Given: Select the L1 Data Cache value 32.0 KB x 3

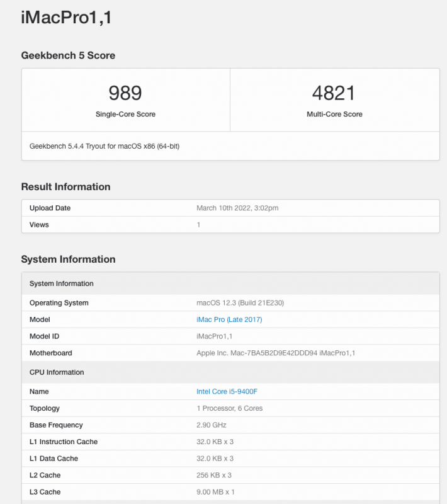Looking at the screenshot, I should [x=215, y=459].
